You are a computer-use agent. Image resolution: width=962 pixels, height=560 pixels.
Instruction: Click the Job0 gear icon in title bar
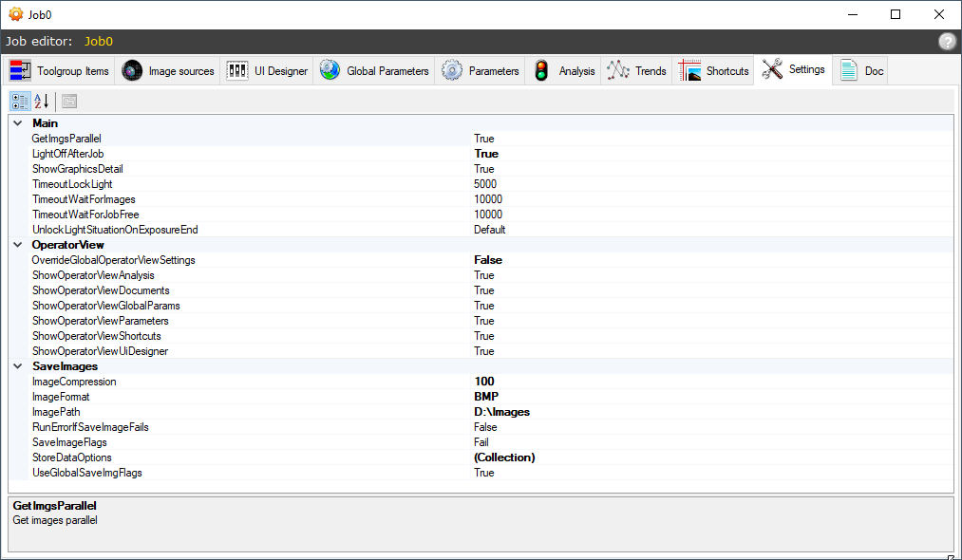coord(16,14)
